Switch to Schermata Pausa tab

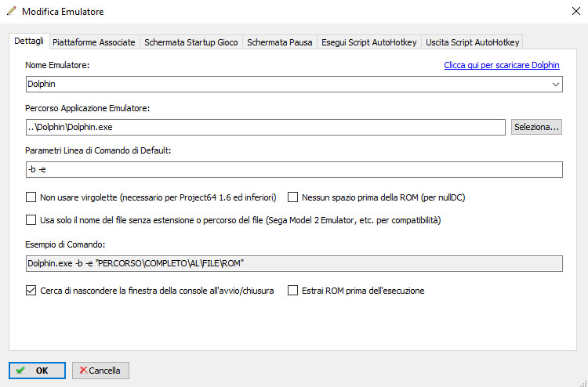280,42
